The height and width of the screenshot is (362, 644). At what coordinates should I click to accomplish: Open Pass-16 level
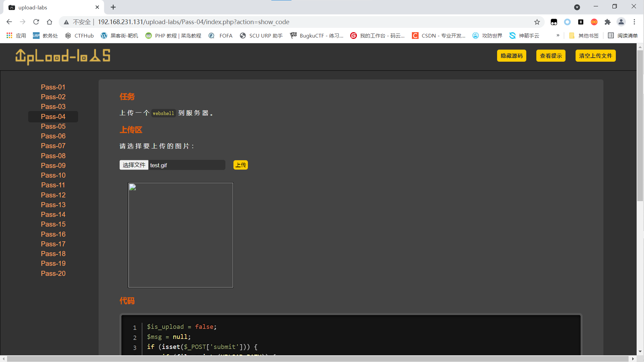(53, 234)
